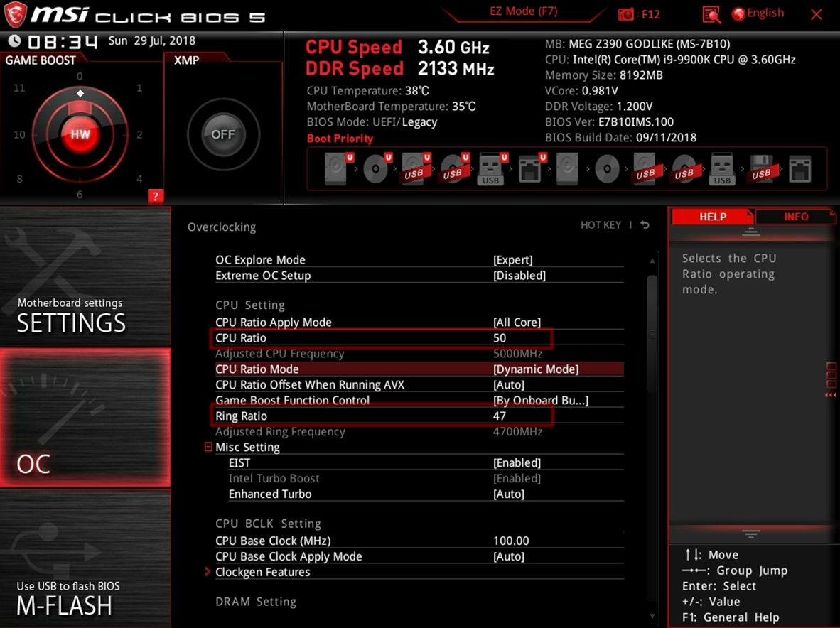
Task: Click the date Sun 29 Jul, 2018
Action: coord(151,40)
